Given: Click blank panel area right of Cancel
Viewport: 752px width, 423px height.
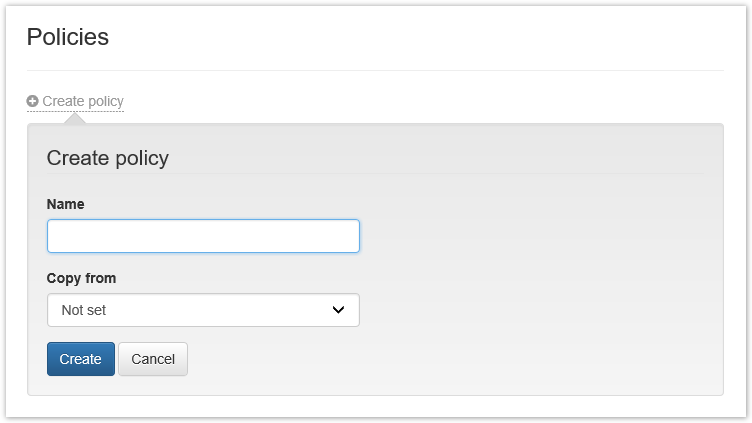Looking at the screenshot, I should pyautogui.click(x=450, y=359).
